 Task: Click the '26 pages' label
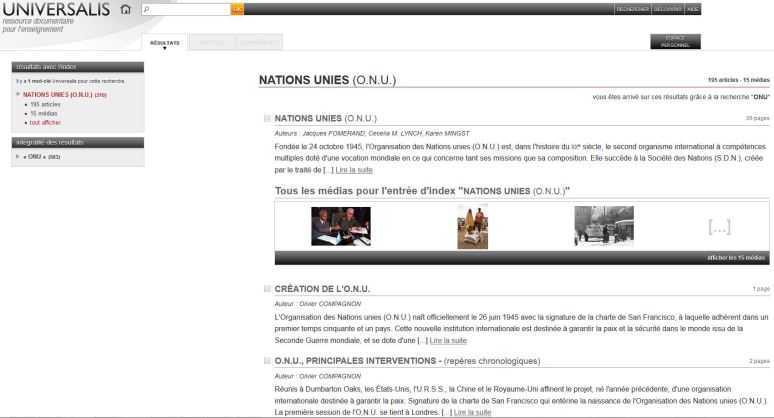click(758, 118)
